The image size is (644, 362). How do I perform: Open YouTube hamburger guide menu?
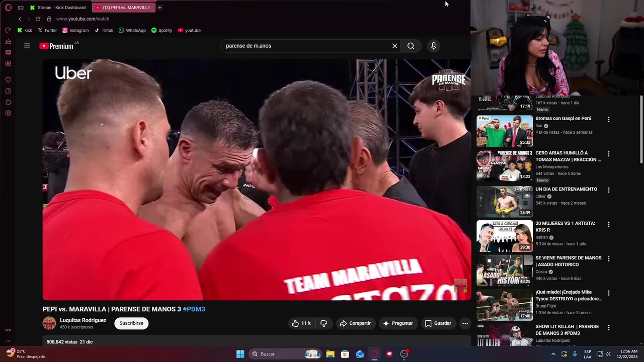pos(27,46)
